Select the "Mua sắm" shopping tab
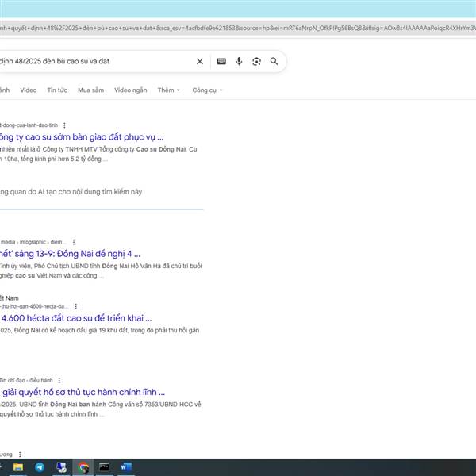 [90, 90]
